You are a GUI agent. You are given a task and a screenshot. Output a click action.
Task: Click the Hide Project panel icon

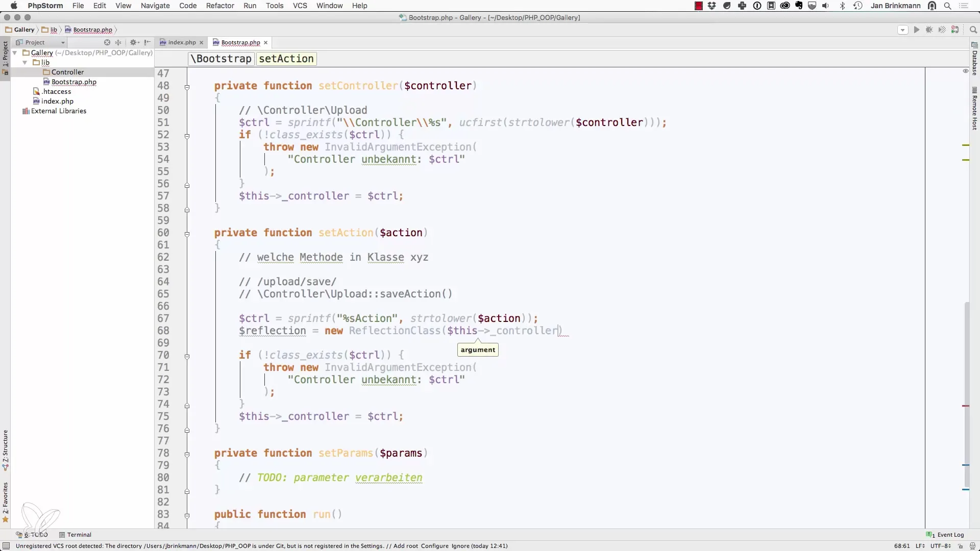tap(148, 42)
